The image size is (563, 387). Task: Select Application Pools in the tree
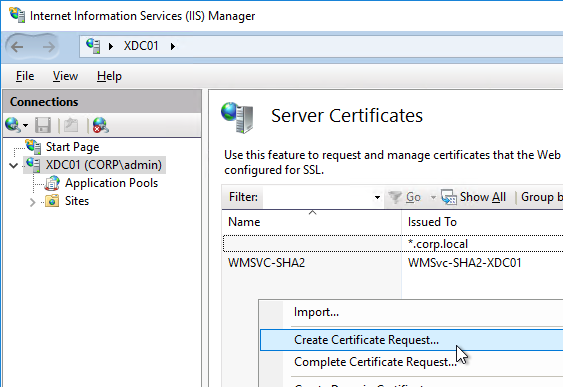(x=111, y=183)
